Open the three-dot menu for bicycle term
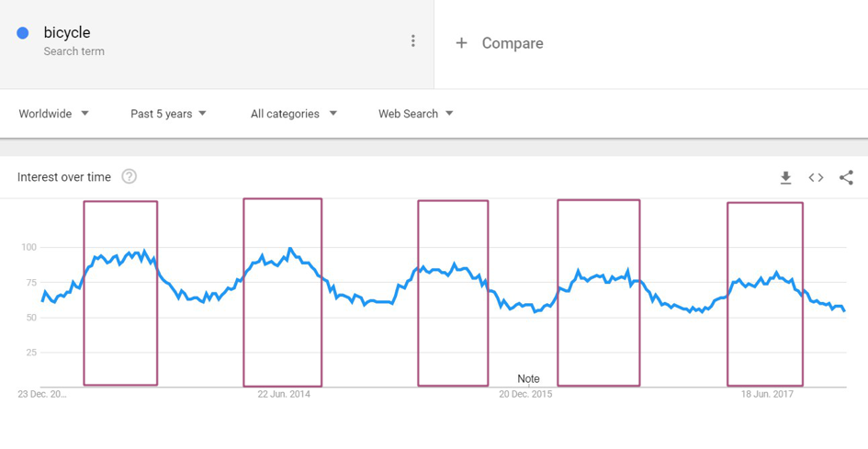 (x=413, y=41)
